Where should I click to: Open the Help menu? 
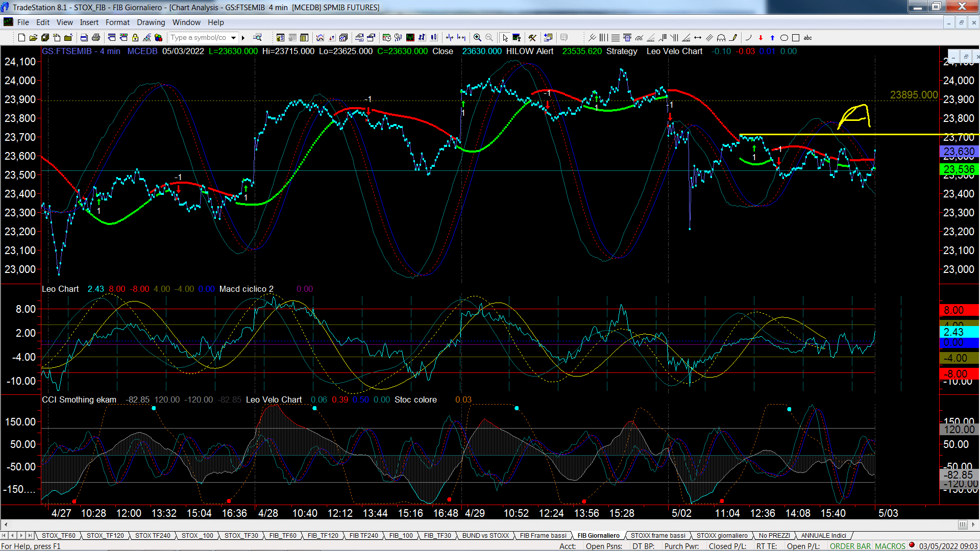coord(216,22)
